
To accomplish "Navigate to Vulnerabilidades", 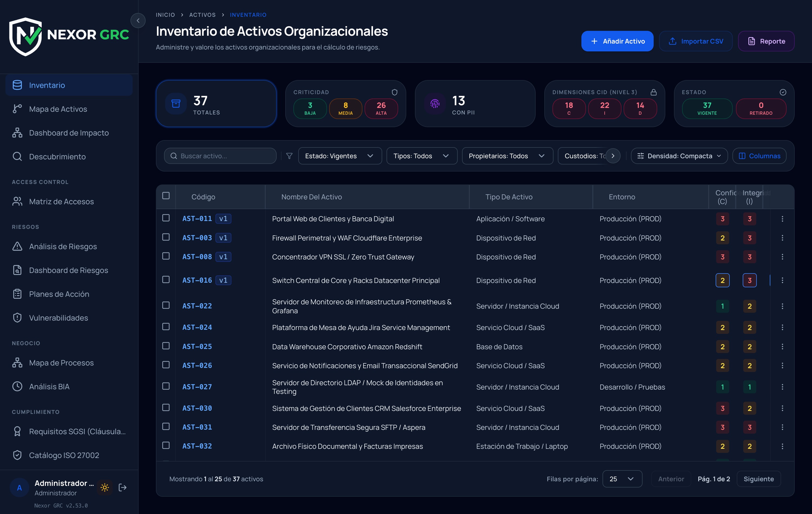I will 69,318.
